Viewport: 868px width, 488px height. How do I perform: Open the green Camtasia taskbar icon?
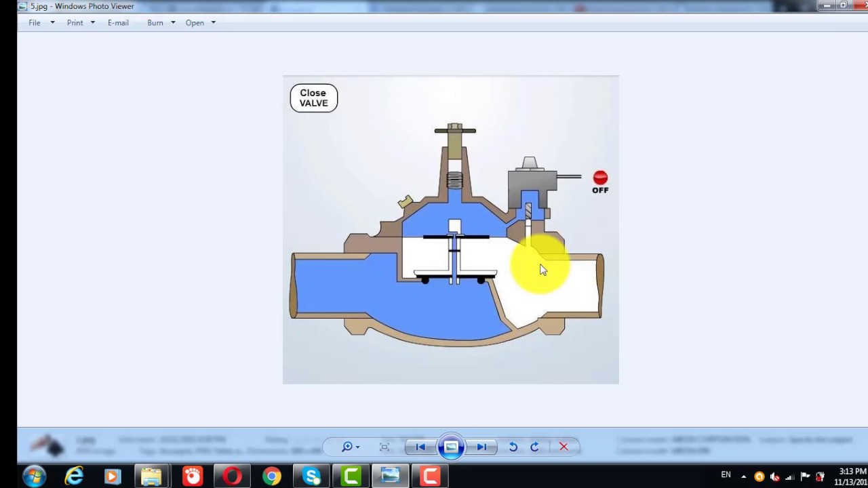click(x=351, y=476)
